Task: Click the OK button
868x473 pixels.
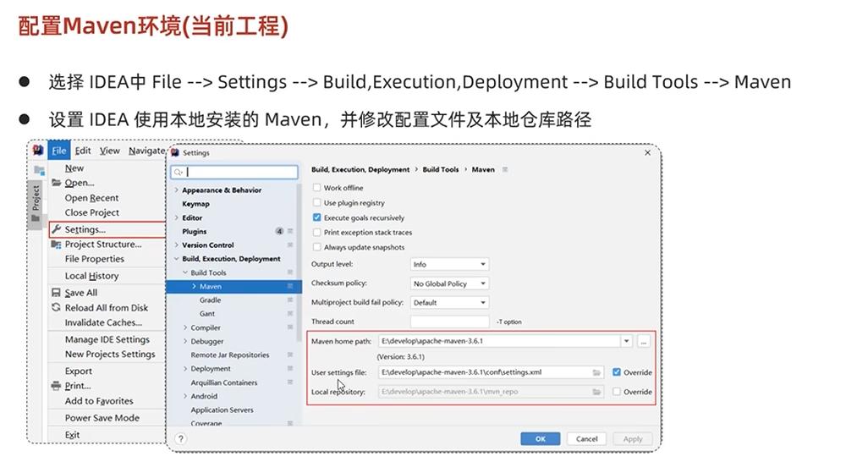Action: pos(541,438)
